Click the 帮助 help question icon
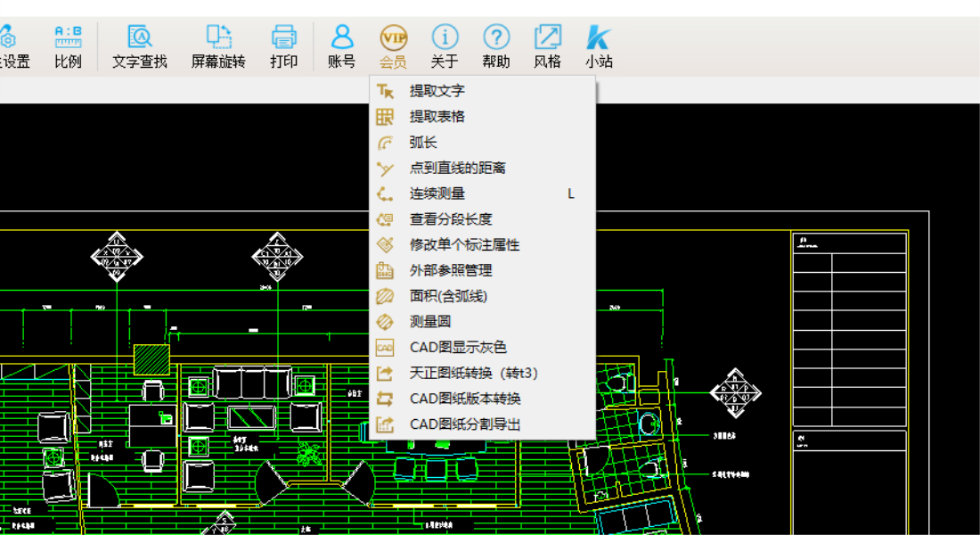 (496, 37)
